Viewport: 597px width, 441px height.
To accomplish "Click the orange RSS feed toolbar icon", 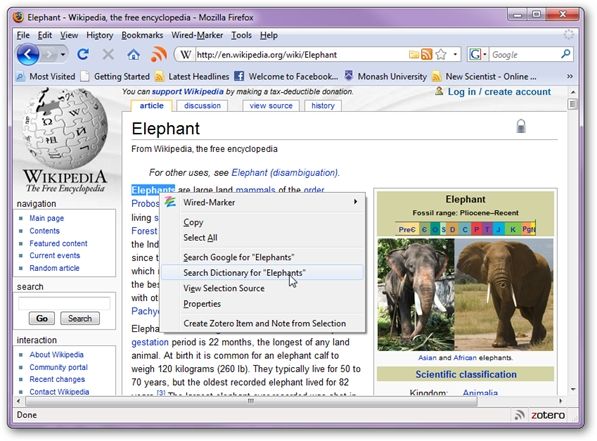I will 158,54.
